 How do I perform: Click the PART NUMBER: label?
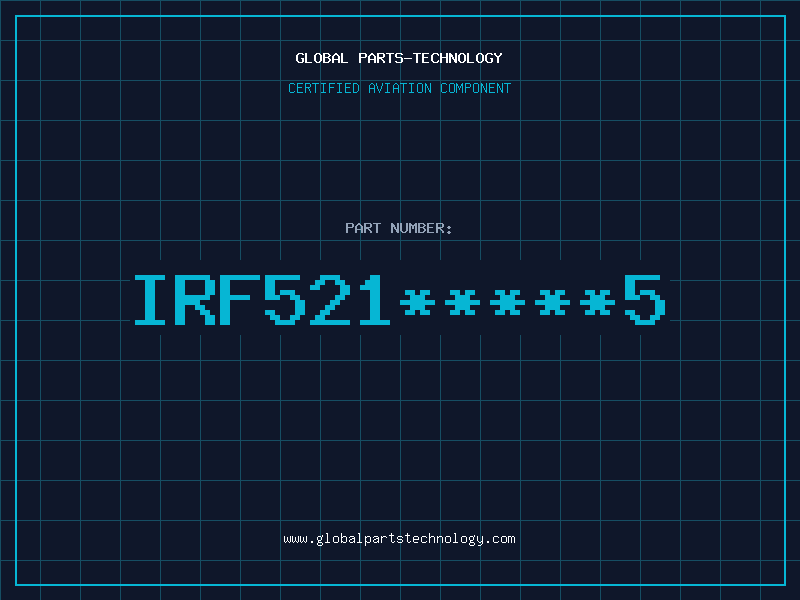coord(399,228)
